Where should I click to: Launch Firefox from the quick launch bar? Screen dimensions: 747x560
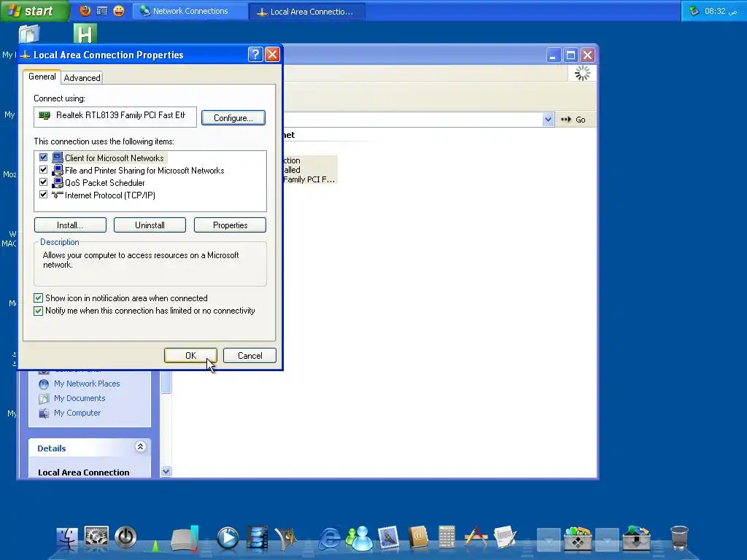click(x=85, y=10)
